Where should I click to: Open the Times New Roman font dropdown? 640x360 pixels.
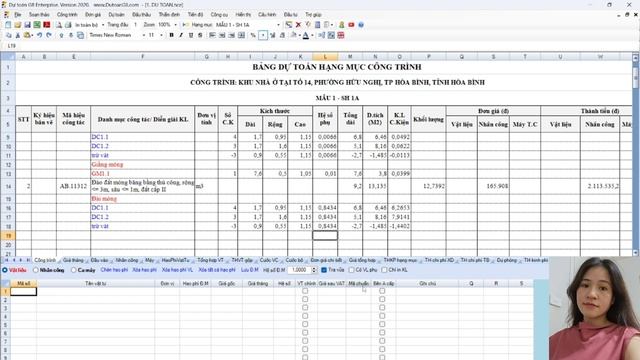coord(143,36)
